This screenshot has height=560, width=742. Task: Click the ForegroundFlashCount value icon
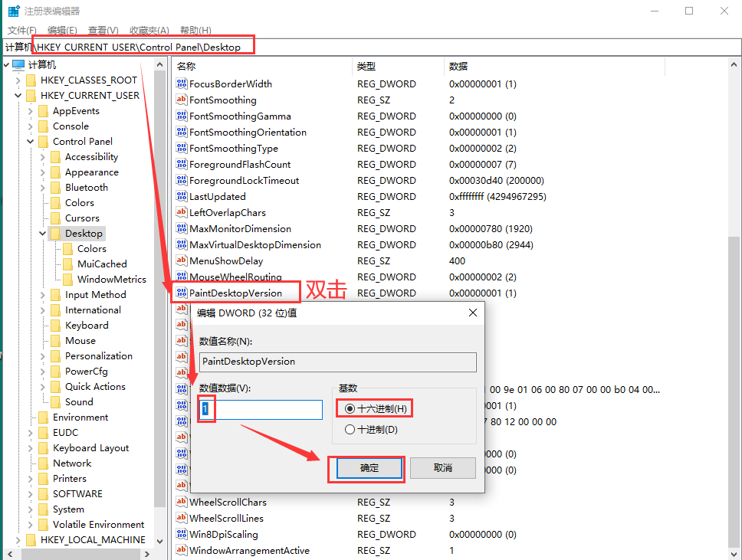[x=181, y=164]
